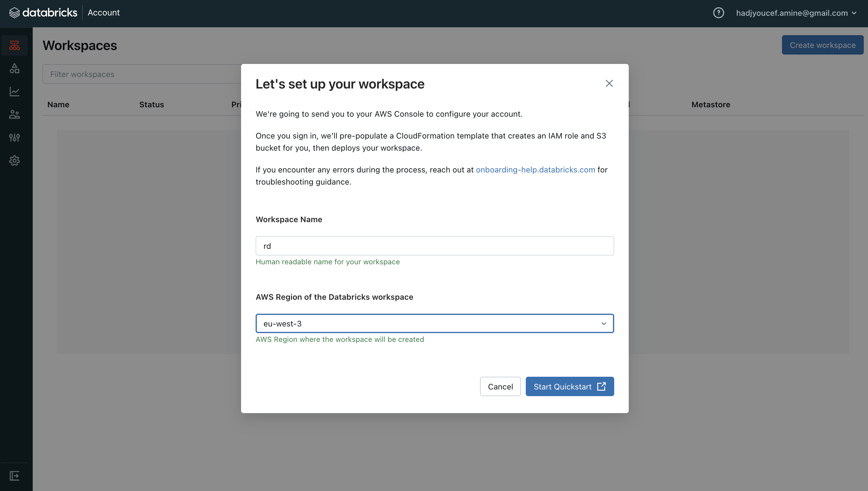Click the 'Human readable name for your workspace' hint
Image resolution: width=868 pixels, height=491 pixels.
[327, 262]
